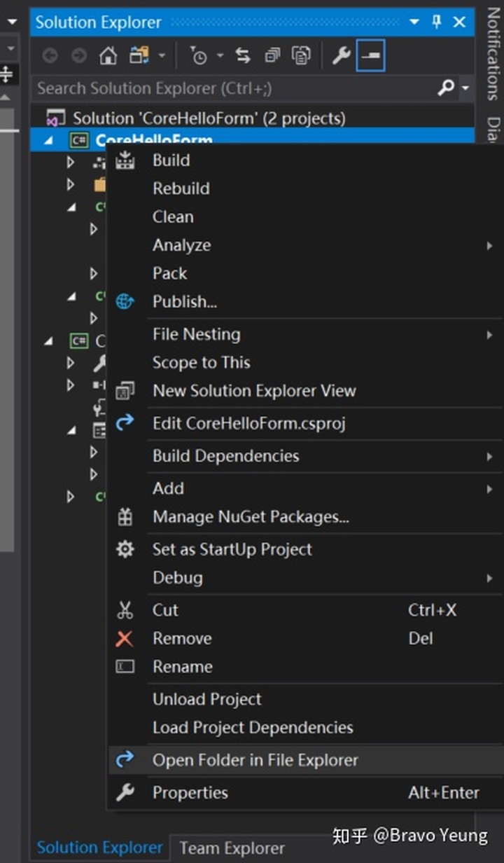Open New Solution Explorer View
Viewport: 504px width, 863px height.
pyautogui.click(x=304, y=391)
